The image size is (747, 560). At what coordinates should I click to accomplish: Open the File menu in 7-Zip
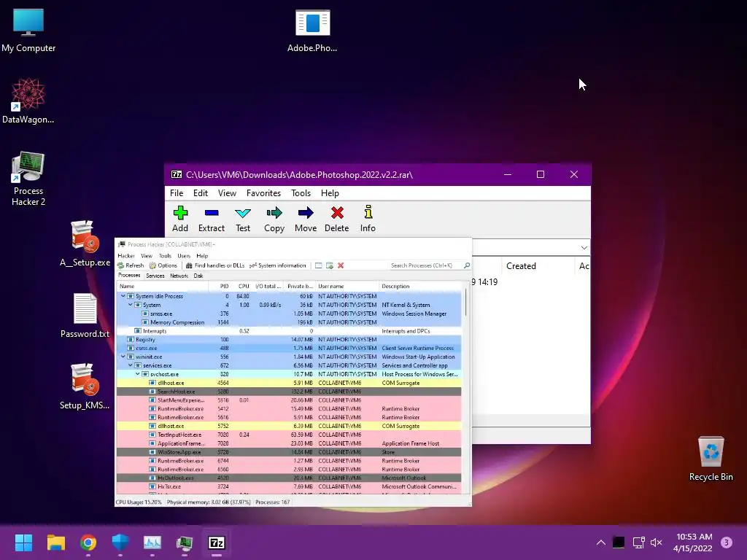pos(177,192)
